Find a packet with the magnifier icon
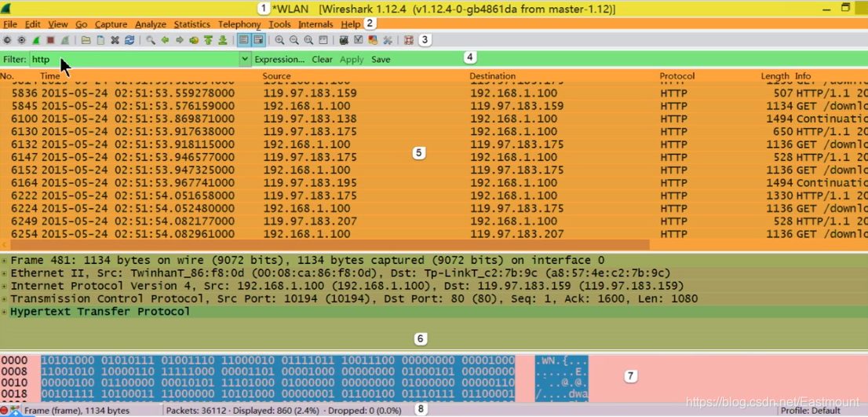The image size is (868, 417). [151, 40]
